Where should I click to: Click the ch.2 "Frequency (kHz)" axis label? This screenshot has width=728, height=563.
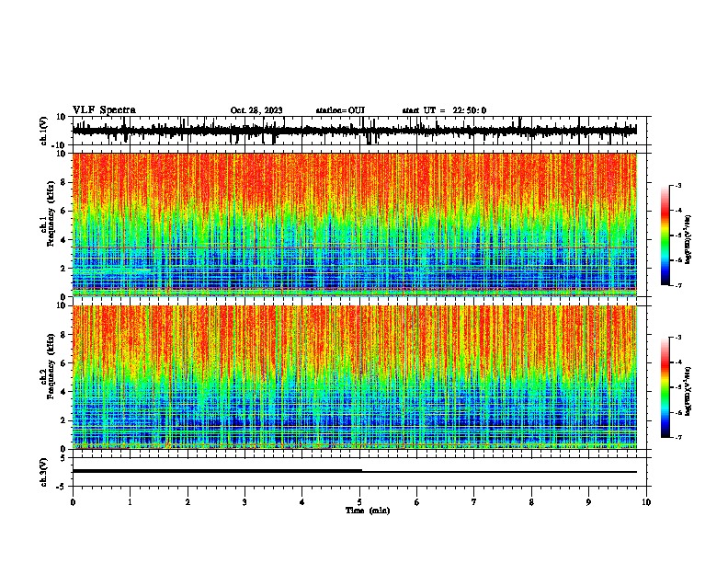click(51, 366)
